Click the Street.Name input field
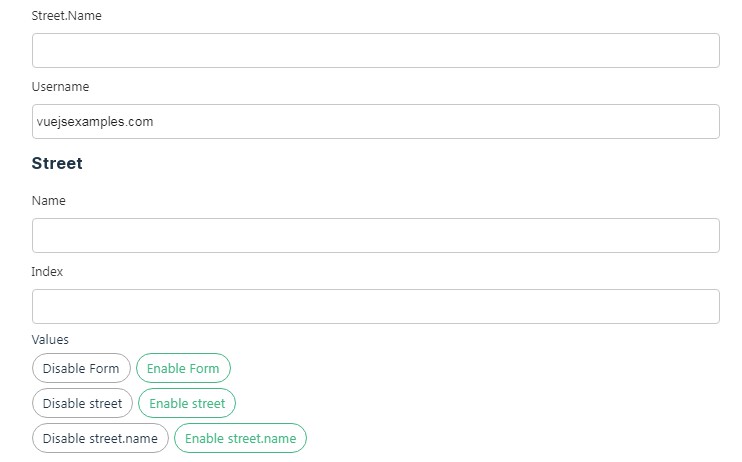 tap(375, 50)
